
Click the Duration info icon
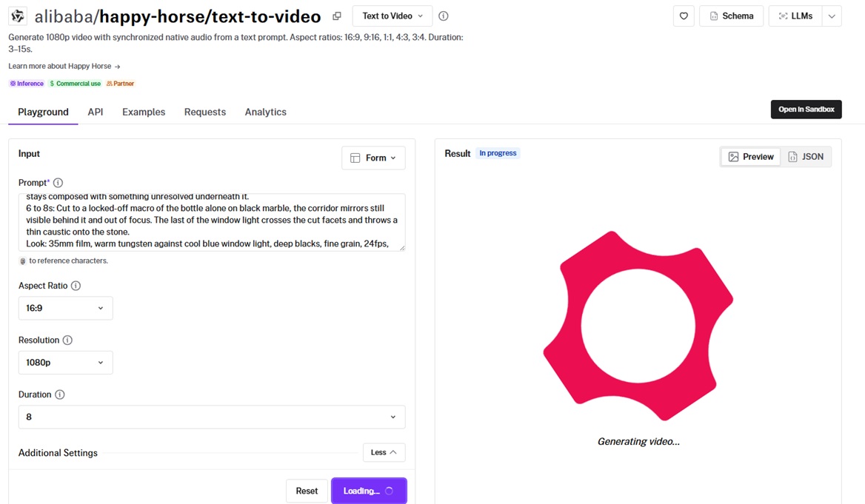[x=59, y=394]
